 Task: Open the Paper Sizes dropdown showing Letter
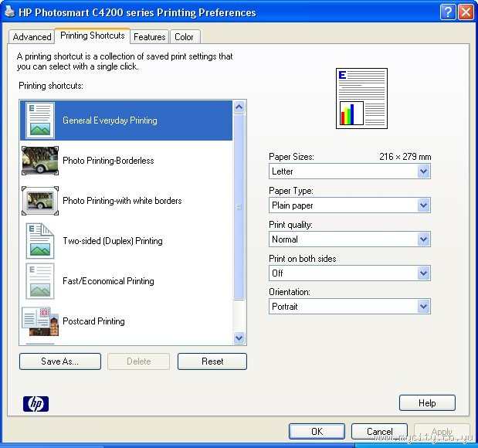[350, 171]
